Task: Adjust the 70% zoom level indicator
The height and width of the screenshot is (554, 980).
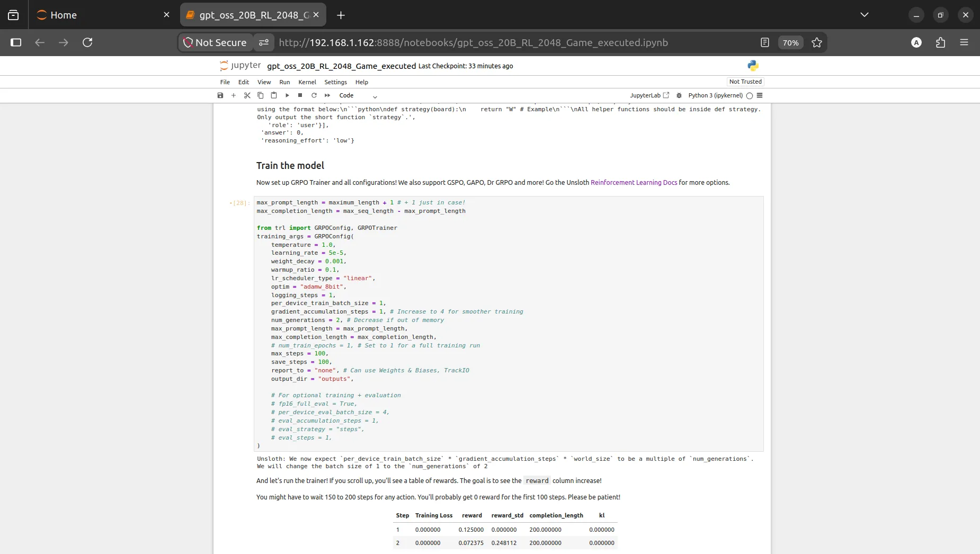Action: tap(790, 42)
